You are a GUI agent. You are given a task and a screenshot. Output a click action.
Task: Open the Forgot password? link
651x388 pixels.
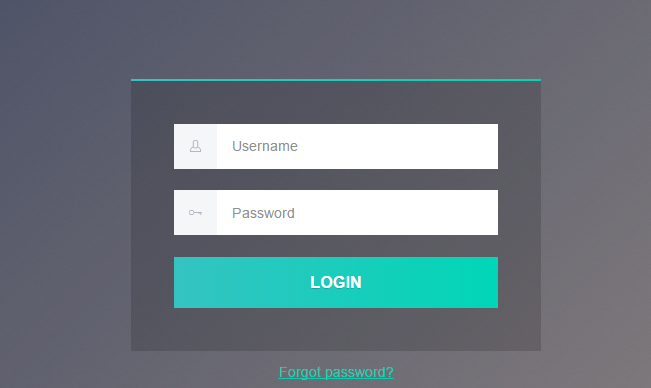[336, 372]
